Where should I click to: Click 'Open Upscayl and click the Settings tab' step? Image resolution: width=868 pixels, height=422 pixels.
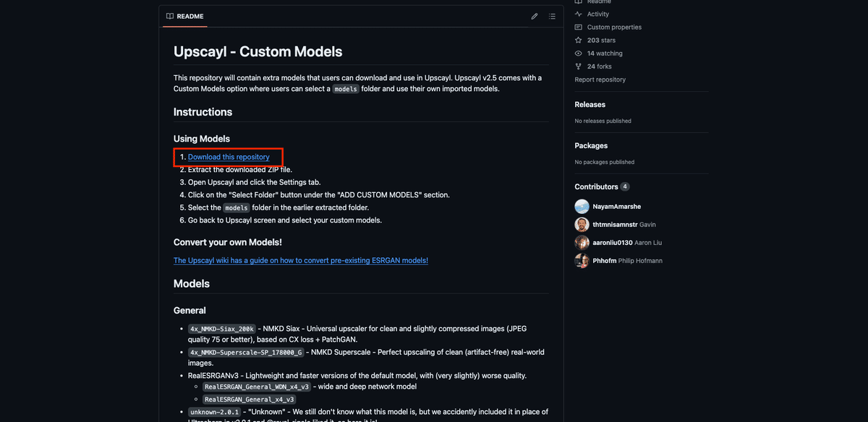click(x=254, y=182)
